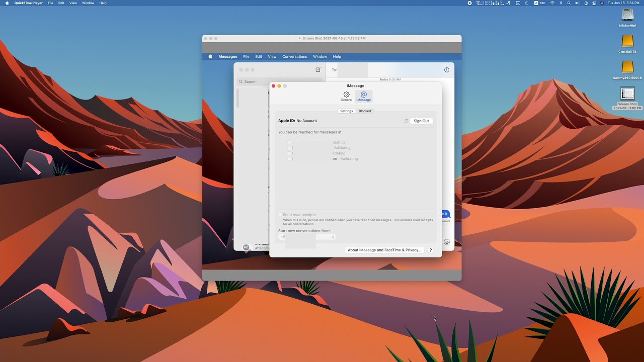The width and height of the screenshot is (644, 362).
Task: Open the volume control in menu bar
Action: click(577, 3)
